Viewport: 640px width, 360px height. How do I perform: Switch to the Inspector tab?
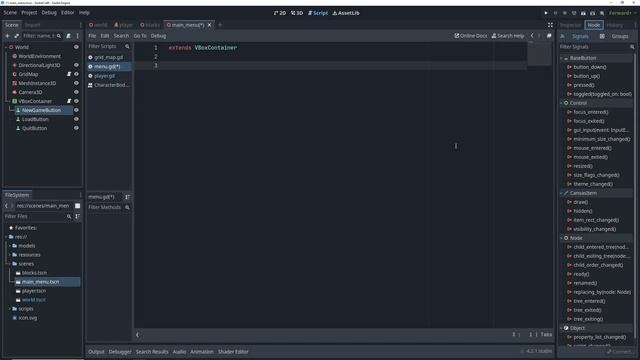coord(570,25)
